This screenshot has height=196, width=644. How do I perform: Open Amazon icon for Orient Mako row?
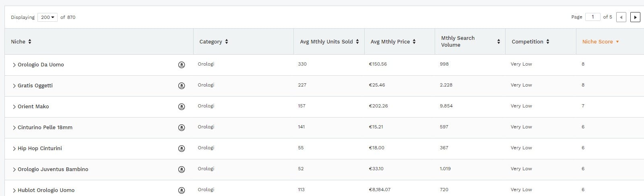[182, 106]
